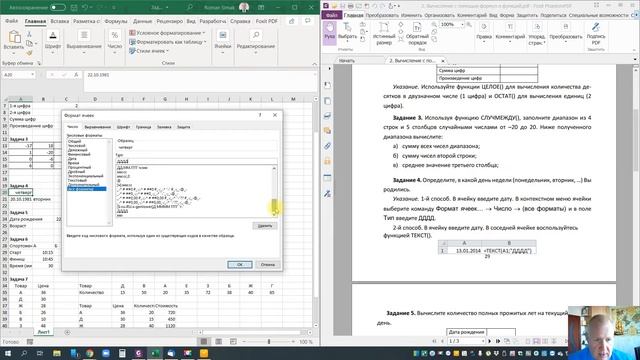This screenshot has height=360, width=640.
Task: Click the insert function fx icon
Action: [x=76, y=75]
